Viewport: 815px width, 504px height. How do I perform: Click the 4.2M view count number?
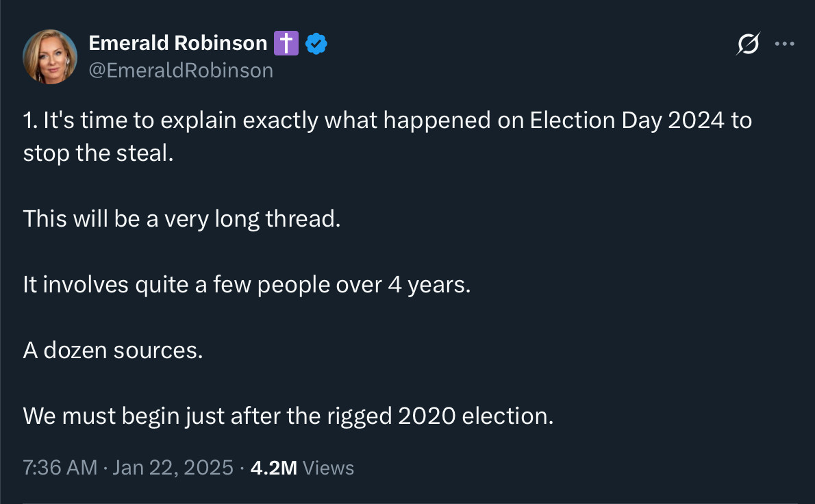pyautogui.click(x=273, y=468)
